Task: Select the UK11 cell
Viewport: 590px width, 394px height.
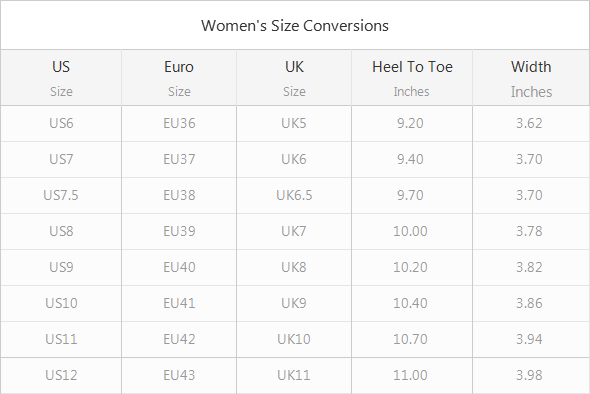Action: (x=294, y=376)
